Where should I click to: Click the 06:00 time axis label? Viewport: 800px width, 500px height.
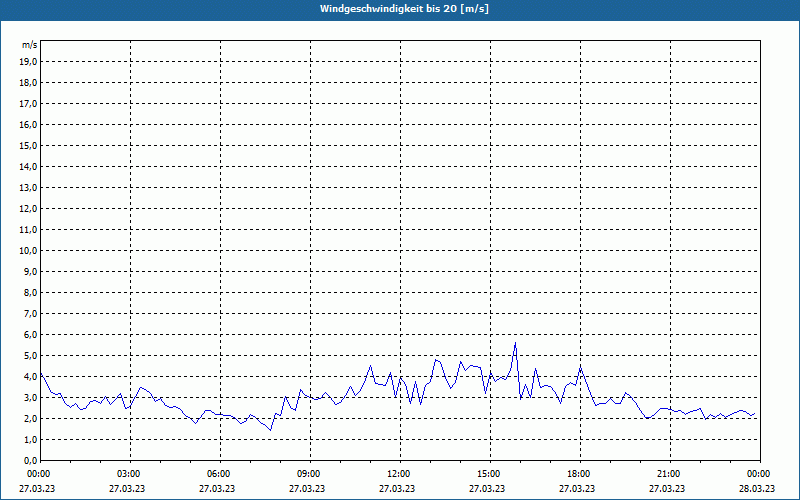click(220, 474)
